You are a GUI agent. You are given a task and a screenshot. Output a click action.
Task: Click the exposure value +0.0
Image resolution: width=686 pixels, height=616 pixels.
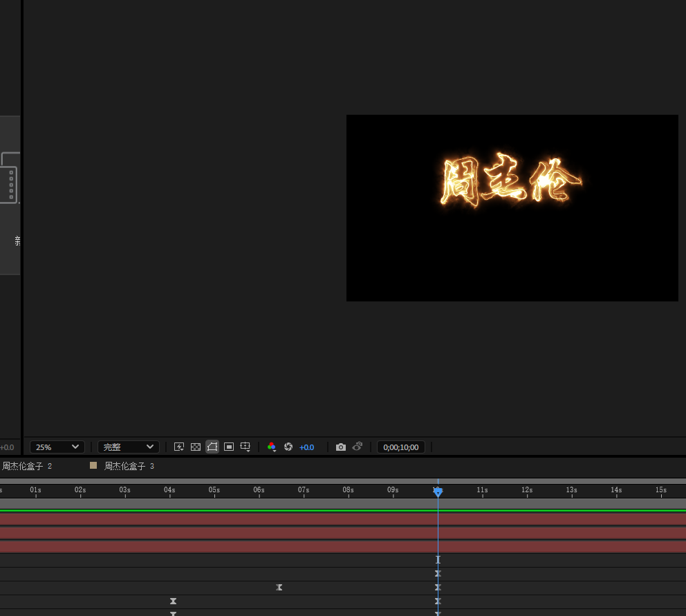[x=306, y=447]
